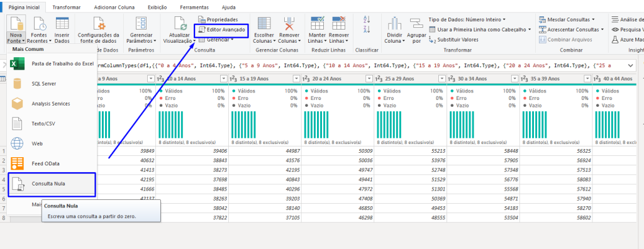Select cell value 55213
644x249 pixels.
(x=438, y=151)
